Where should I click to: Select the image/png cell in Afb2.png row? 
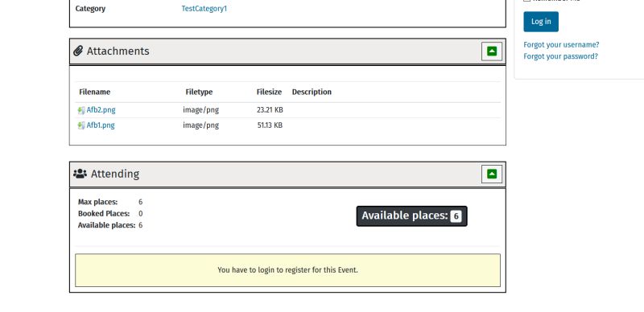(200, 110)
